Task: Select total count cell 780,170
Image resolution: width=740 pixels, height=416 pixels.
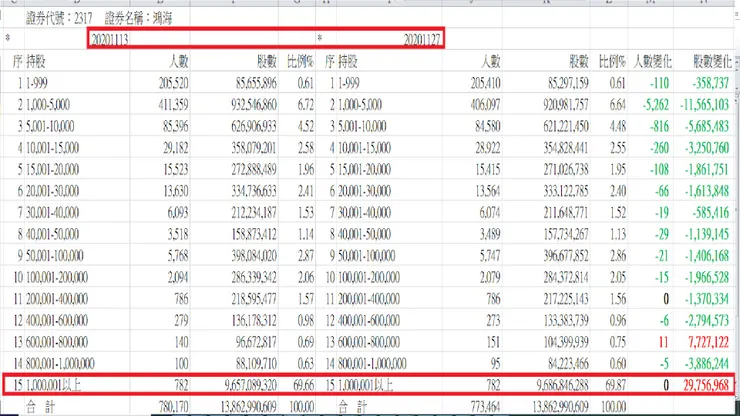Action: (x=173, y=407)
